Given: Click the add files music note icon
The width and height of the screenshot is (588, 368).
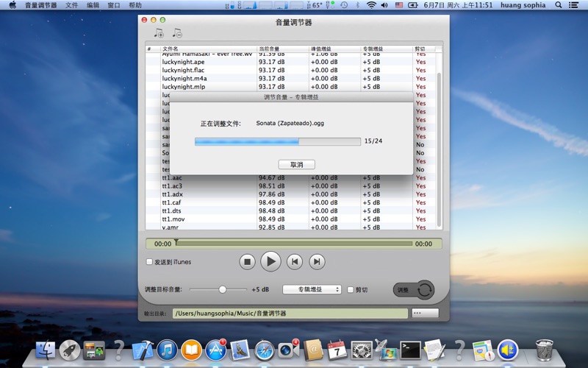Looking at the screenshot, I should [159, 33].
